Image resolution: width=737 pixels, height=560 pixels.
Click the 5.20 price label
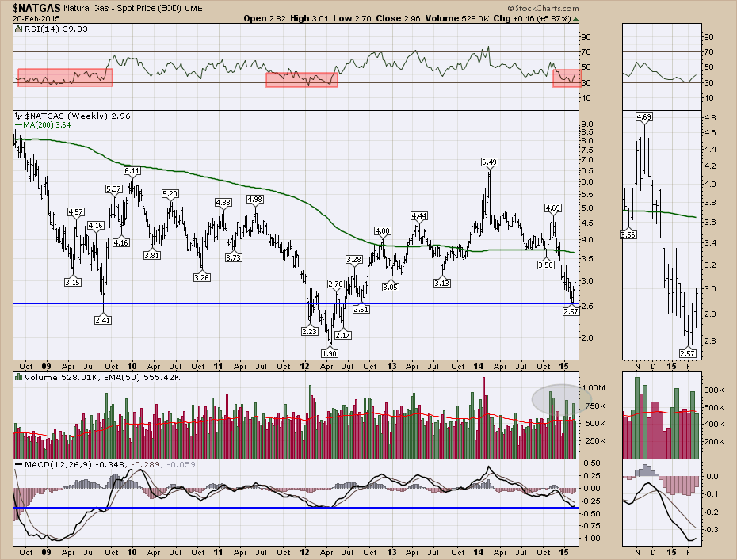(170, 193)
